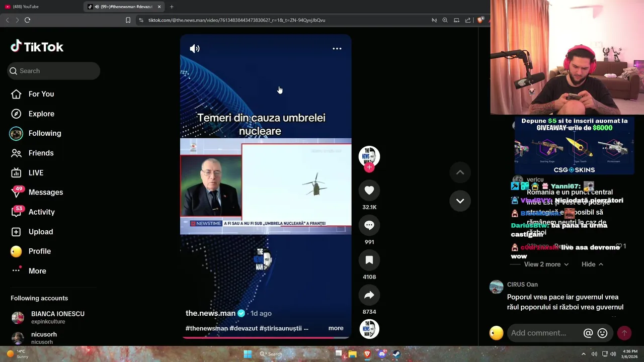The width and height of the screenshot is (644, 362).
Task: Open the emoji picker in comment box
Action: (x=602, y=333)
